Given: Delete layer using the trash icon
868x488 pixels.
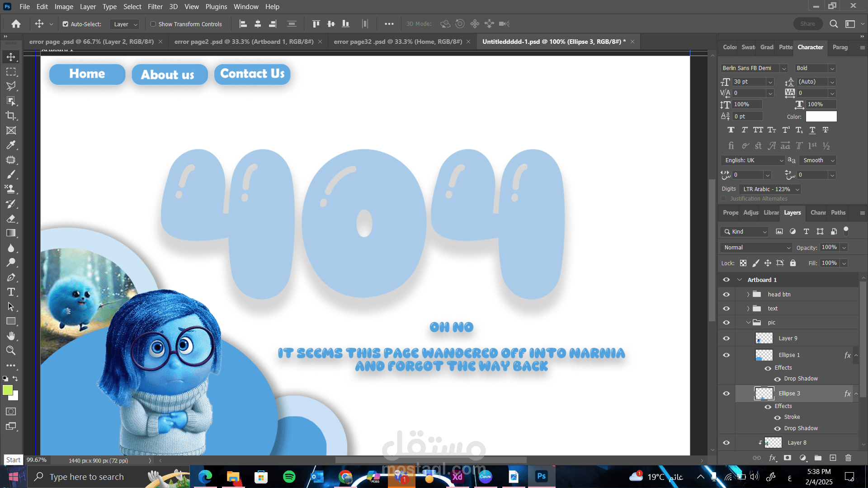Looking at the screenshot, I should (848, 458).
